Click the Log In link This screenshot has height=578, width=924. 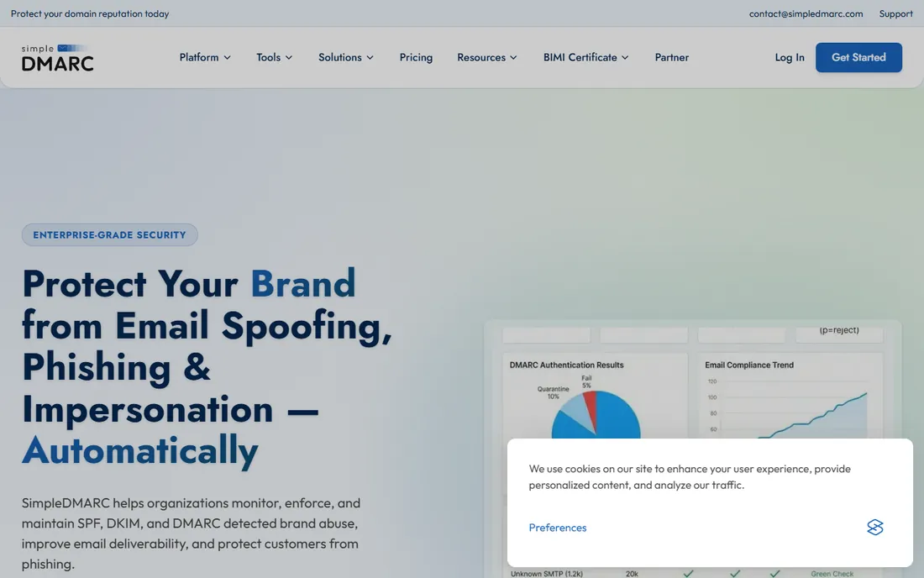click(790, 57)
